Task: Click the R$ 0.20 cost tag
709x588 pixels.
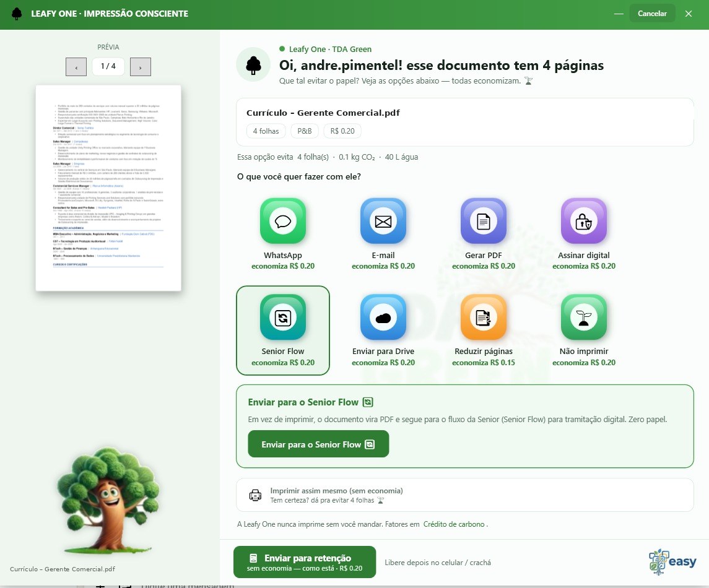Action: point(342,131)
